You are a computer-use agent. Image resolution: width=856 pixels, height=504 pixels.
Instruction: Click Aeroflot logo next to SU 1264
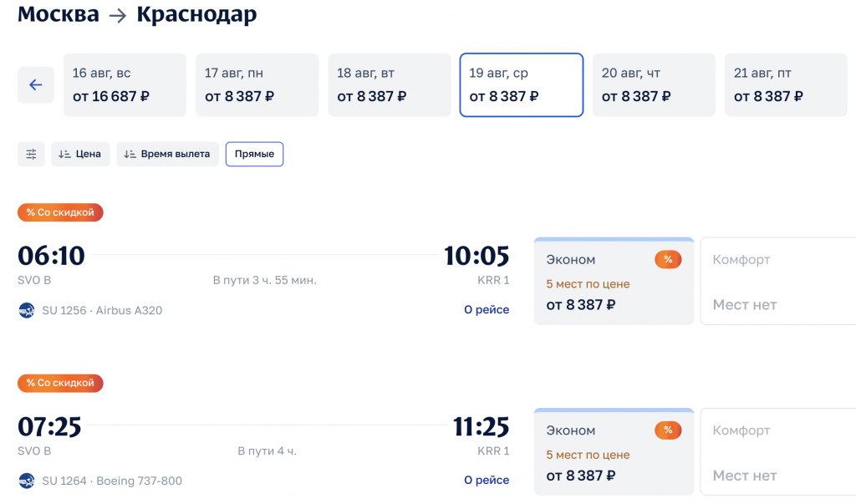pos(27,481)
